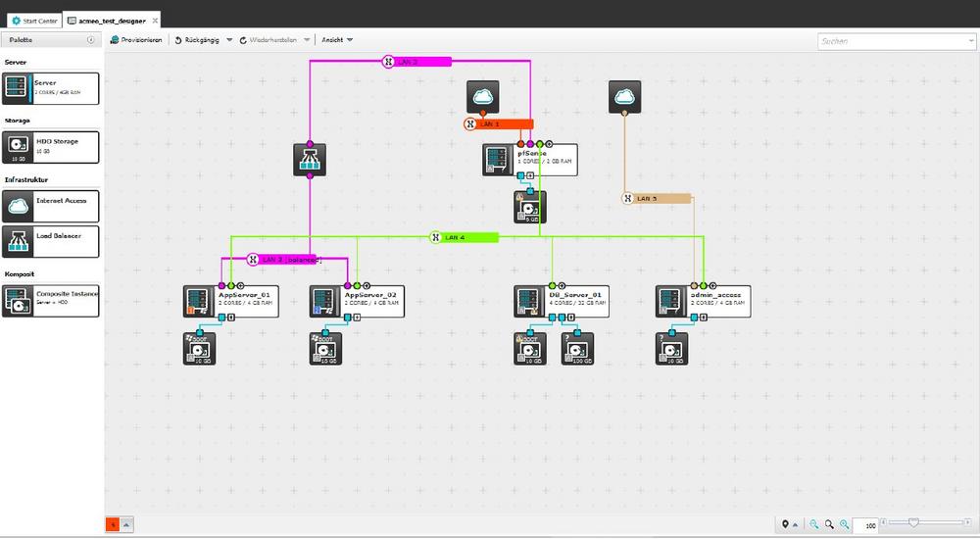The height and width of the screenshot is (539, 980).
Task: Click the add network port on admin_access
Action: coord(712,286)
